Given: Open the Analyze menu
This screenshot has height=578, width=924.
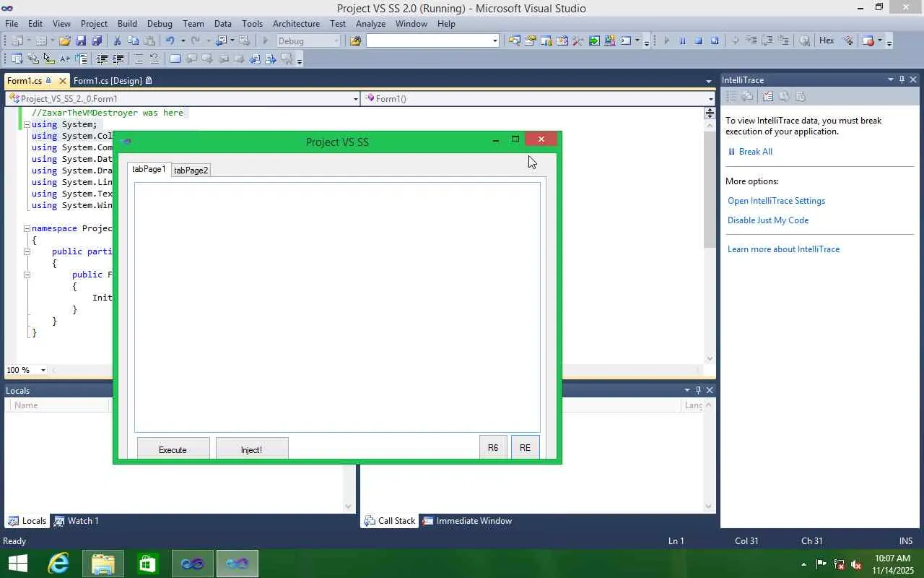Looking at the screenshot, I should pyautogui.click(x=370, y=24).
